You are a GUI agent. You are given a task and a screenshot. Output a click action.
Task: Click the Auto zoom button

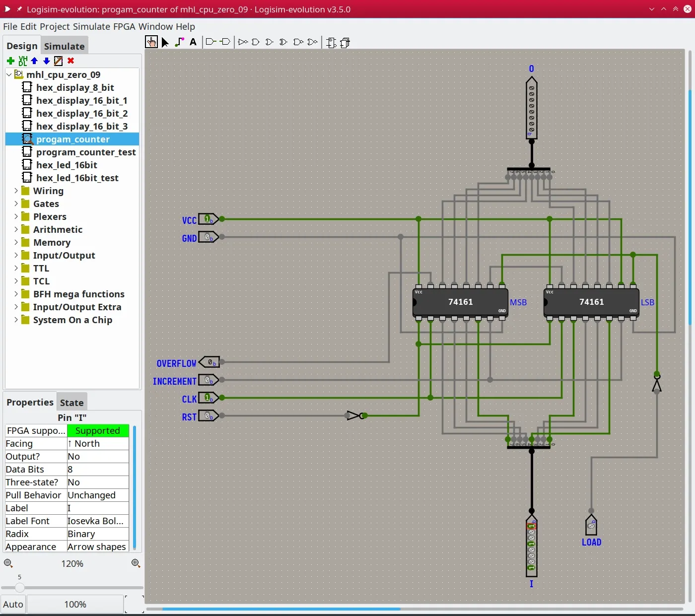(13, 604)
